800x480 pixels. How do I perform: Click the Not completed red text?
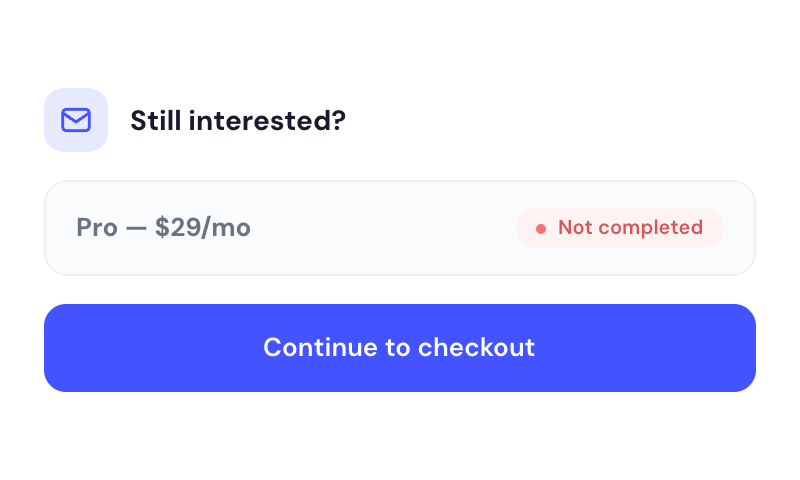point(631,228)
